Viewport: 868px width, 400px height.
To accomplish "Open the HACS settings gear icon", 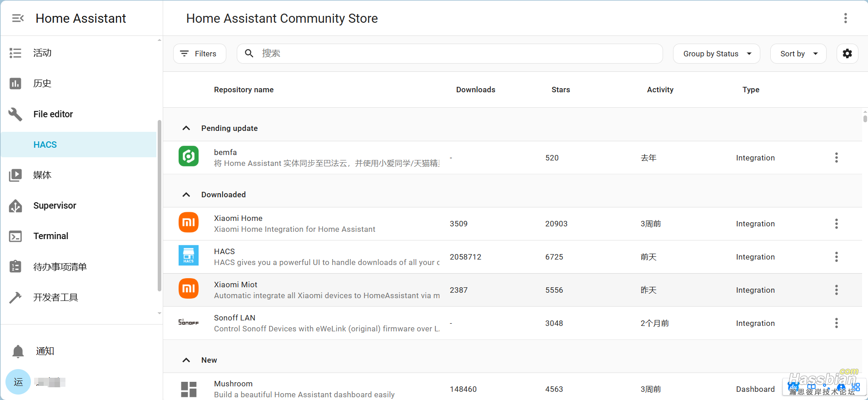I will coord(847,54).
